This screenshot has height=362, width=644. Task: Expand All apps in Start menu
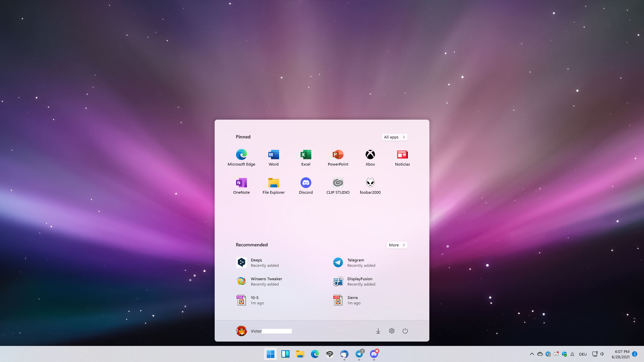click(394, 136)
